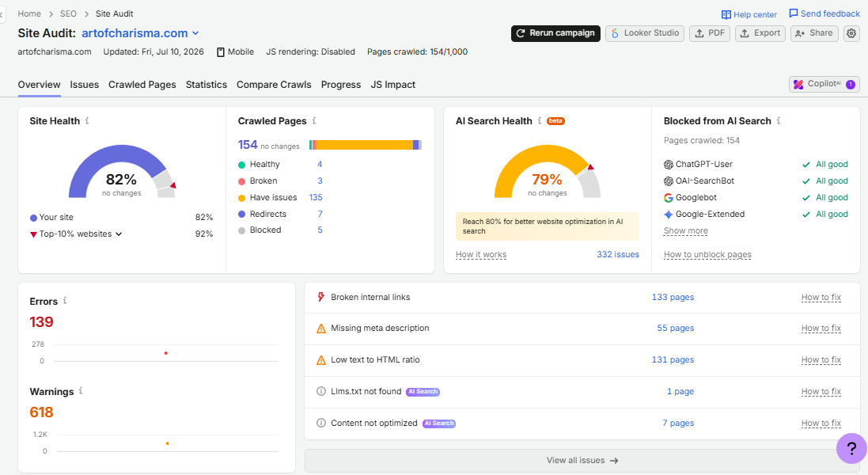Click the orange Warnings chart data point
The height and width of the screenshot is (475, 868).
[x=167, y=443]
